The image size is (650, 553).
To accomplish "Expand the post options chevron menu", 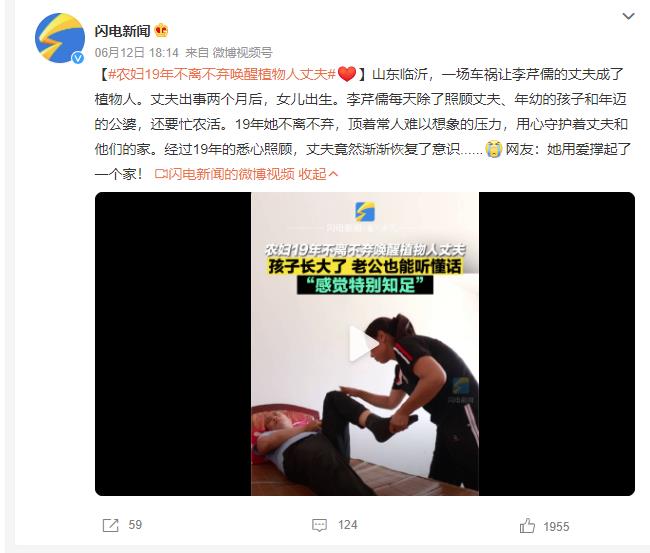I will tap(628, 17).
